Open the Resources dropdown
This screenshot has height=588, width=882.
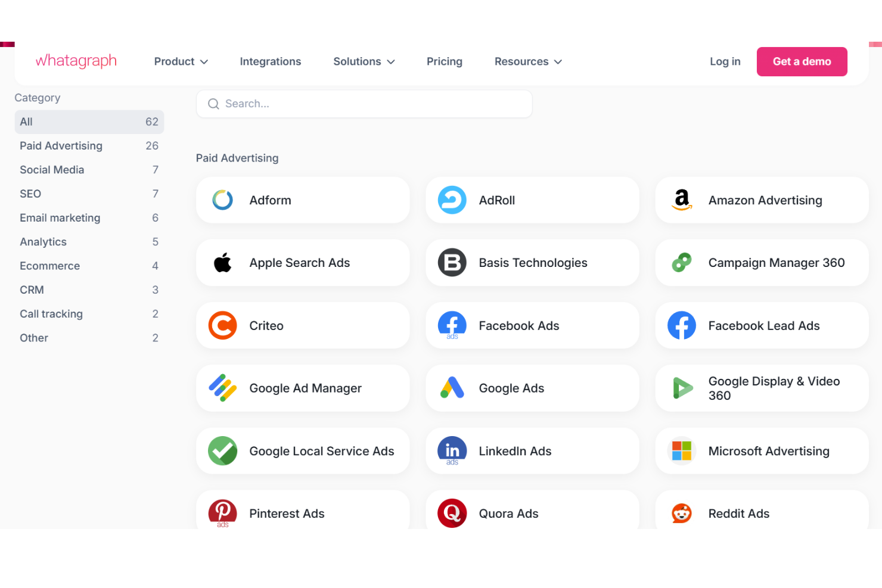tap(527, 61)
